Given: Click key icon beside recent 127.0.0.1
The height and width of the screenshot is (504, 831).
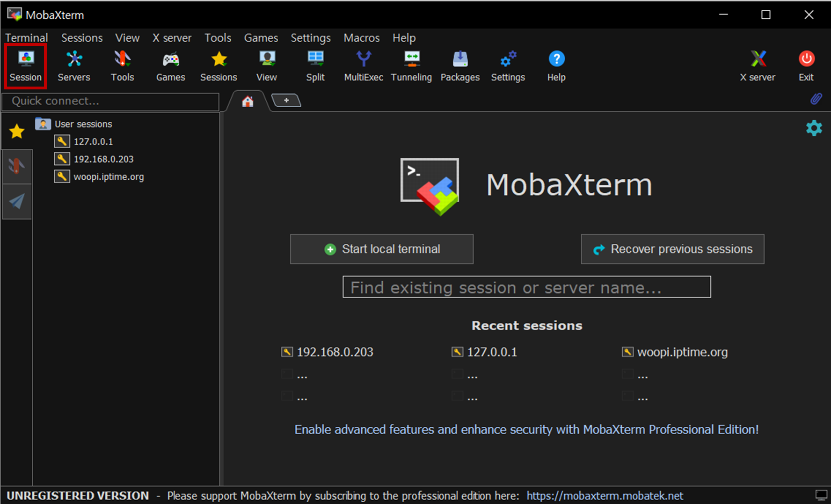Looking at the screenshot, I should click(457, 352).
